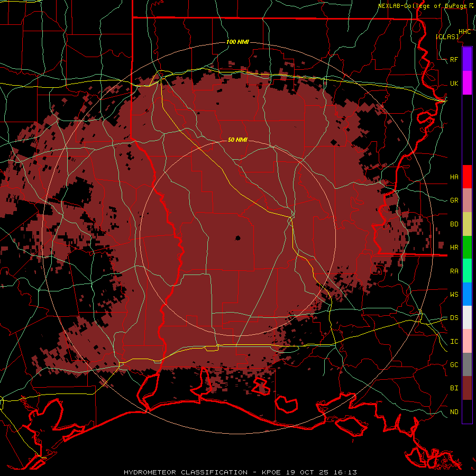Image resolution: width=476 pixels, height=476 pixels.
Task: Click the purple RF color swatch
Action: click(467, 59)
